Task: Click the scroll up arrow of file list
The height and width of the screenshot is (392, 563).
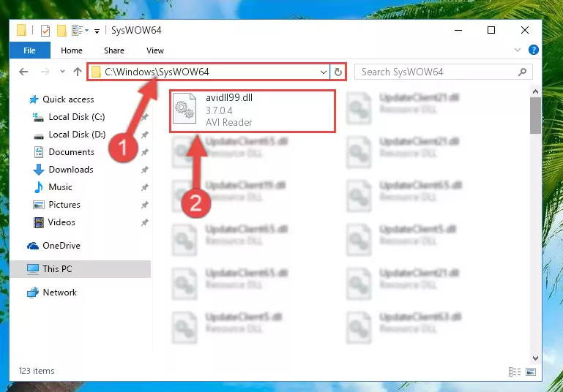Action: click(535, 91)
